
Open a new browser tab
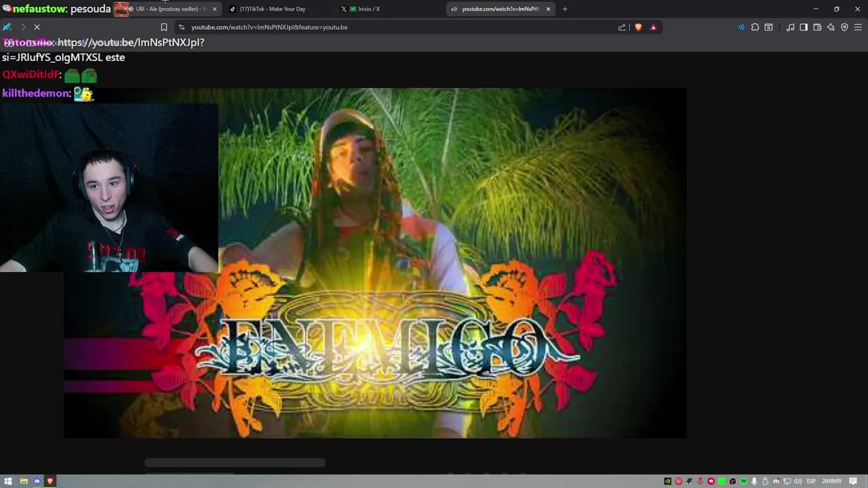click(x=565, y=9)
